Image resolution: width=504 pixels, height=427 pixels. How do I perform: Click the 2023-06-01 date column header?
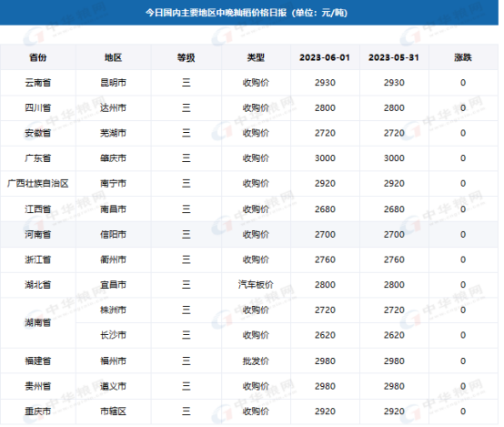tap(325, 57)
